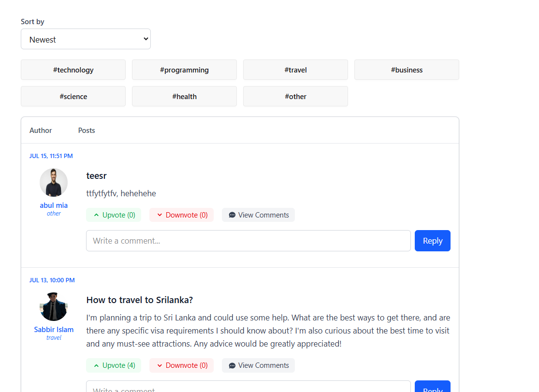View comments on the Srilanka post
The width and height of the screenshot is (539, 392).
(258, 365)
